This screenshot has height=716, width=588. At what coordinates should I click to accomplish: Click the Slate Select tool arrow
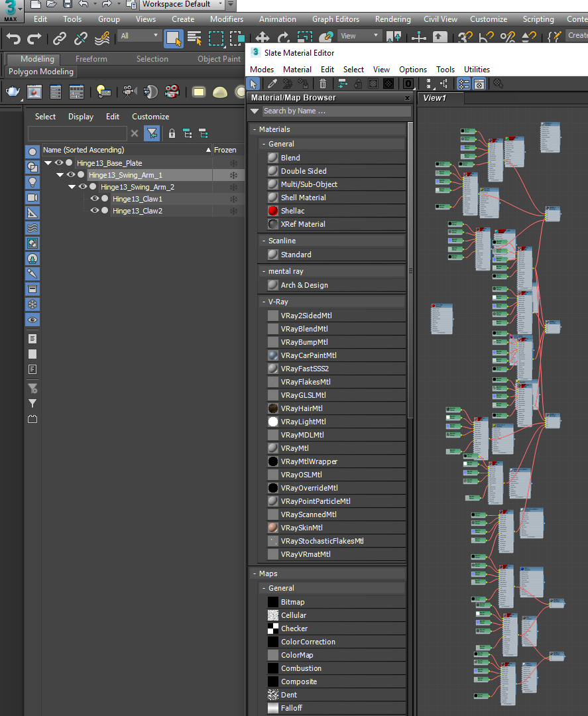(253, 84)
